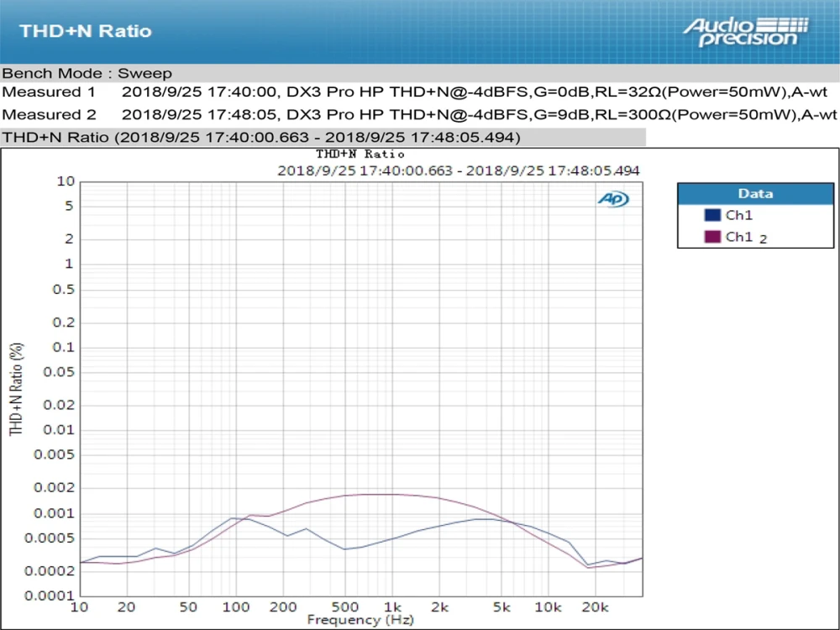This screenshot has width=840, height=630.
Task: Select the Ch1 legend label
Action: tap(738, 215)
